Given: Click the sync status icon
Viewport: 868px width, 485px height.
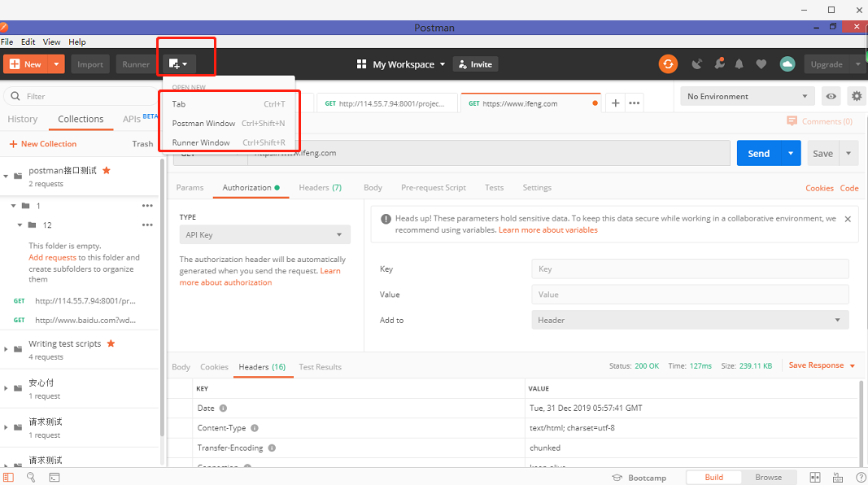Looking at the screenshot, I should click(668, 64).
